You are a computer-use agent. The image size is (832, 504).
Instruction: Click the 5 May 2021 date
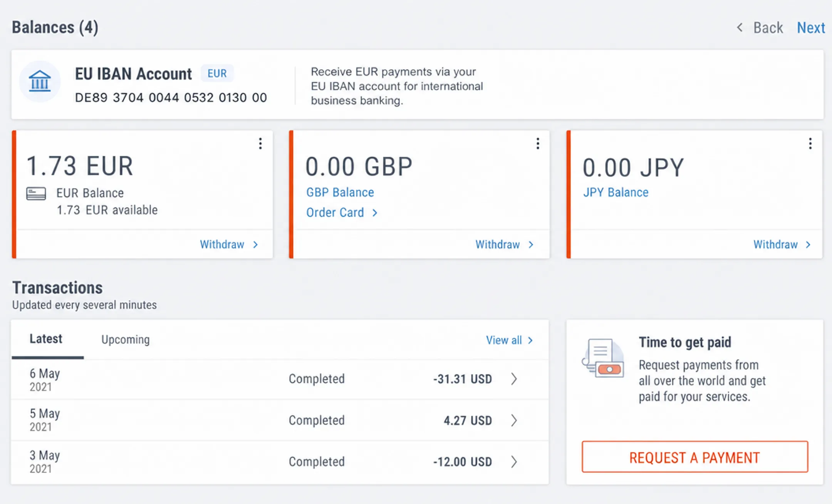coord(45,420)
